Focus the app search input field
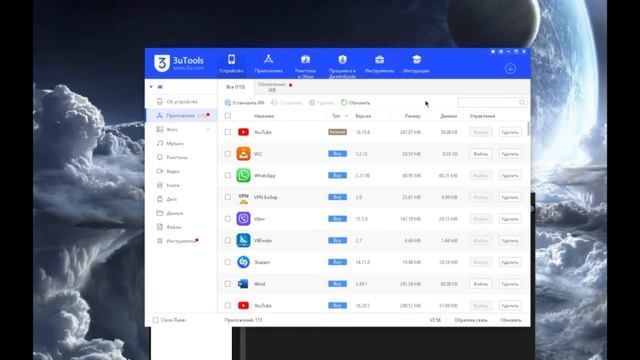 (x=488, y=102)
